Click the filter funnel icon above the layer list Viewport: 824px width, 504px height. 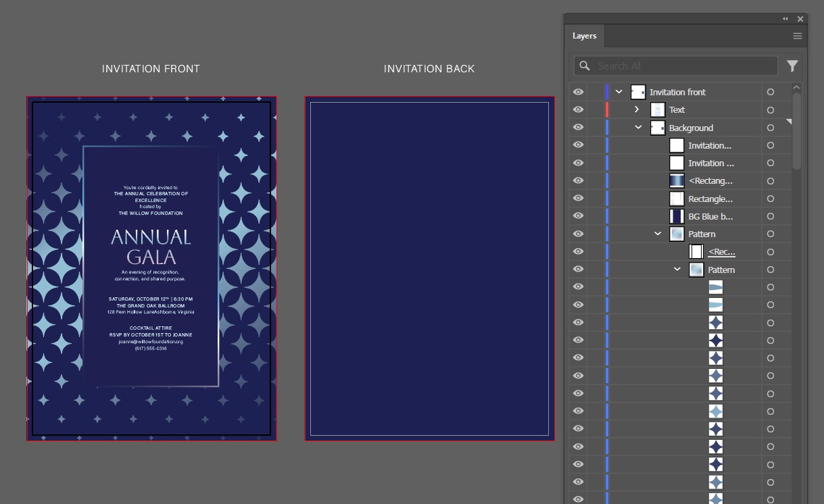(792, 66)
